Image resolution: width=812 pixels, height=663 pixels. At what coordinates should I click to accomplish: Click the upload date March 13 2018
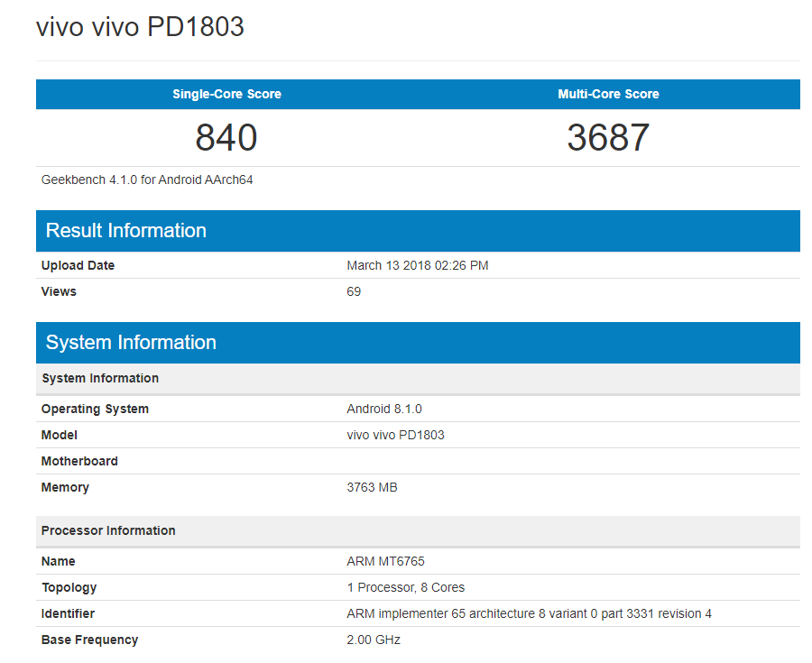click(417, 265)
